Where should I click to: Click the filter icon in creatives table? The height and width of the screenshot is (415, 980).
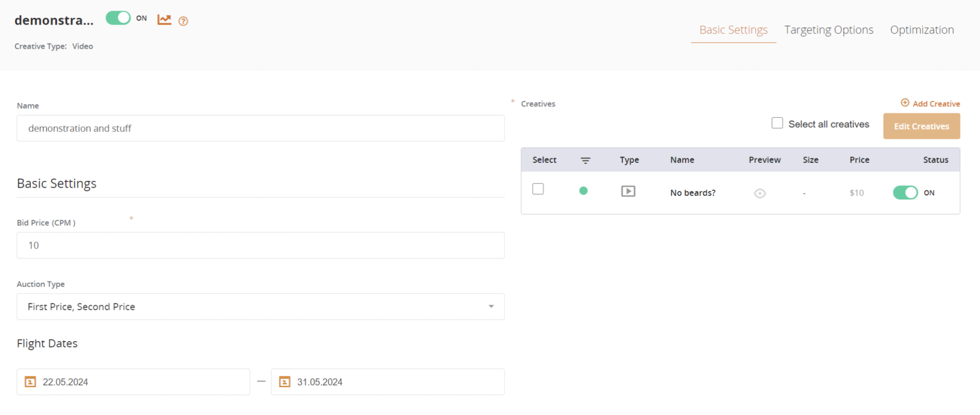point(585,160)
